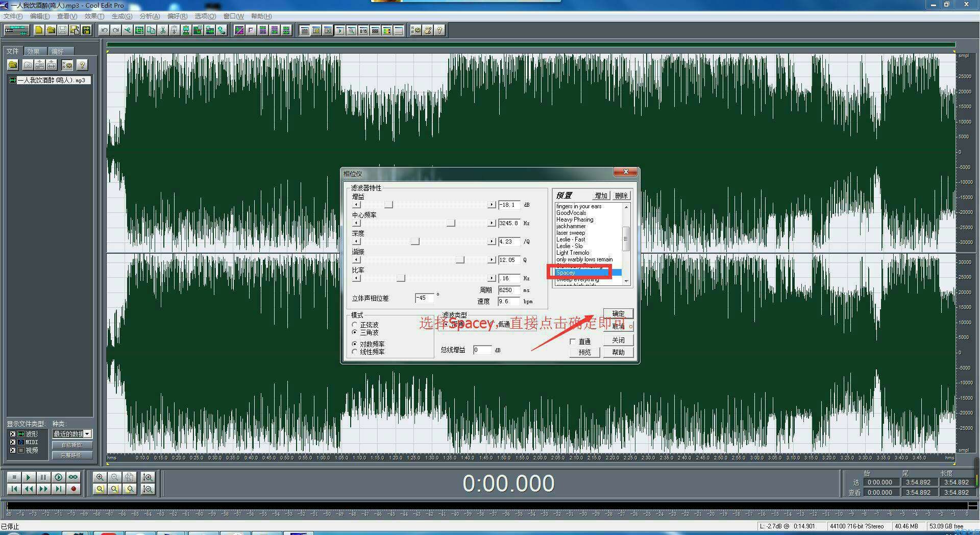Viewport: 980px width, 535px height.
Task: Open the 效果(T) menu
Action: click(94, 16)
